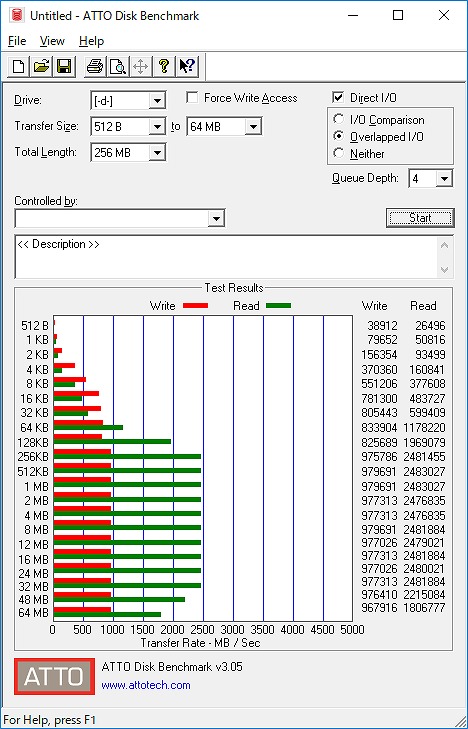Click the 48 MB write value 976410
The height and width of the screenshot is (729, 468).
[379, 594]
